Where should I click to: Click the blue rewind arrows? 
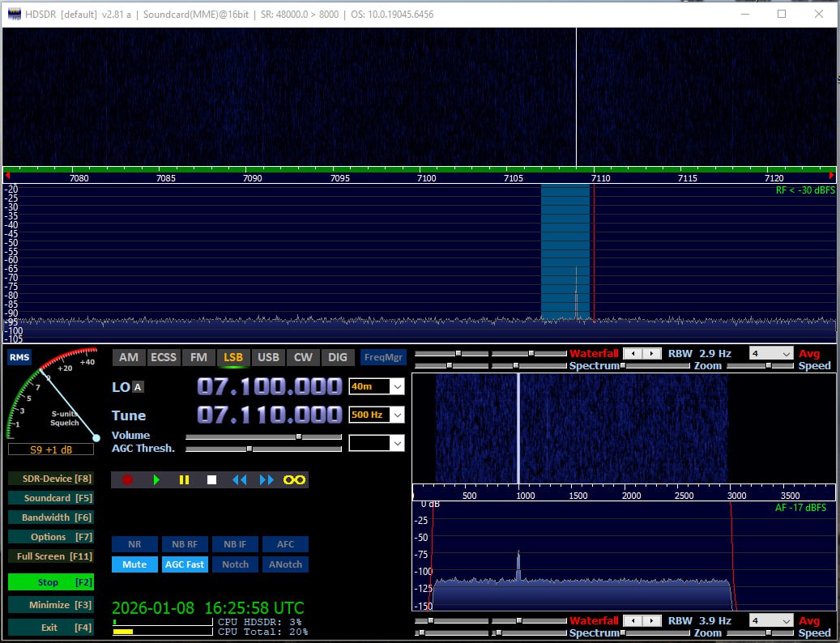[x=239, y=479]
